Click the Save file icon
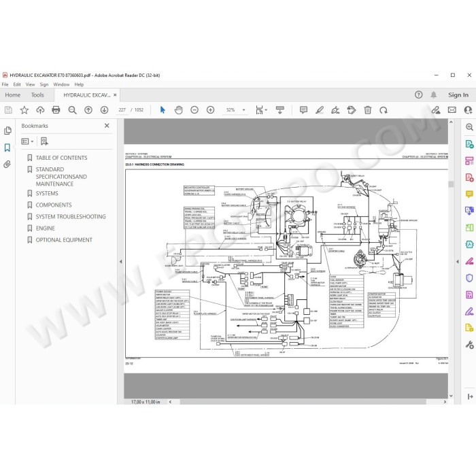 point(8,110)
